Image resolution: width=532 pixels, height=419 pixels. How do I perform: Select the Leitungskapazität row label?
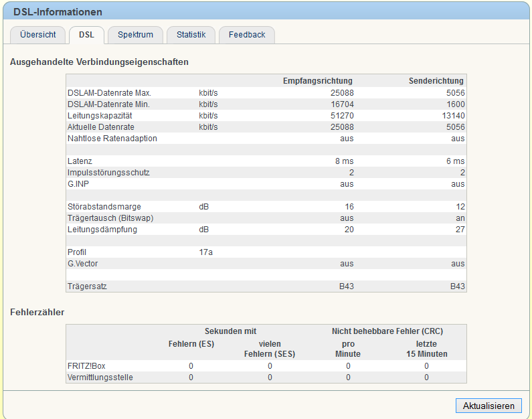100,116
